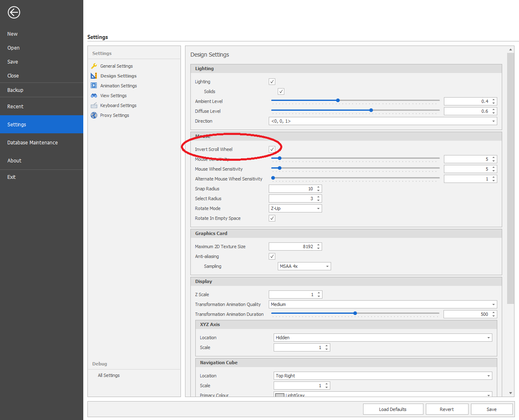Select the Design Settings icon
Image resolution: width=519 pixels, height=420 pixels.
click(94, 76)
